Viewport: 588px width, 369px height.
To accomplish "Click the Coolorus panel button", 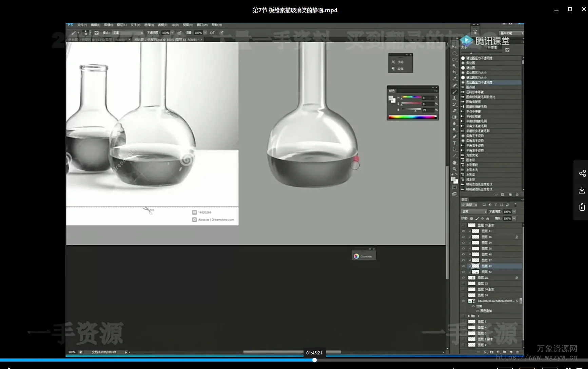I will (x=363, y=256).
